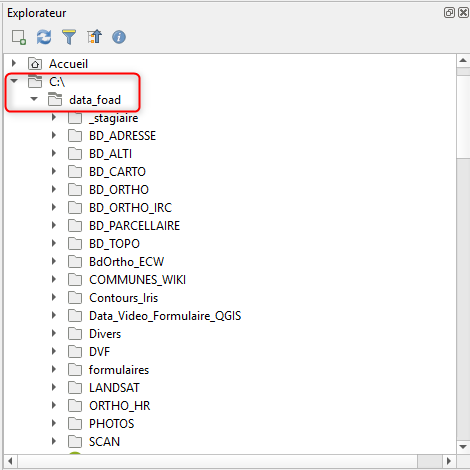Image resolution: width=470 pixels, height=470 pixels.
Task: Toggle the properties widget info icon
Action: (x=119, y=37)
